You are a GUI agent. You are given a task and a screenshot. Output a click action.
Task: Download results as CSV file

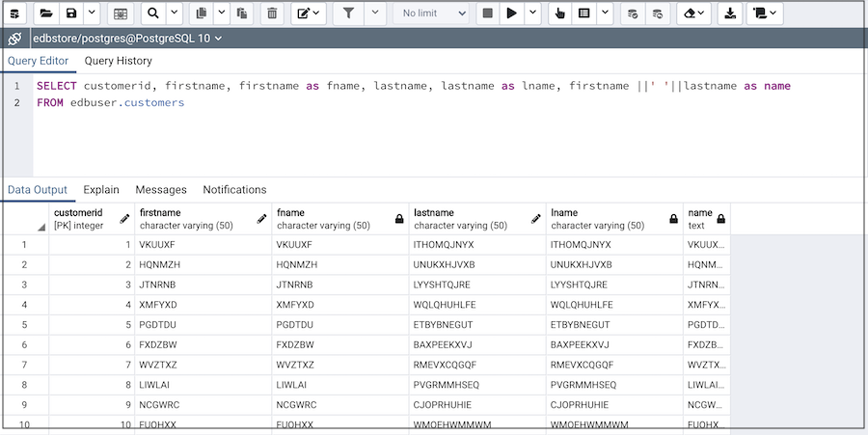(x=729, y=14)
